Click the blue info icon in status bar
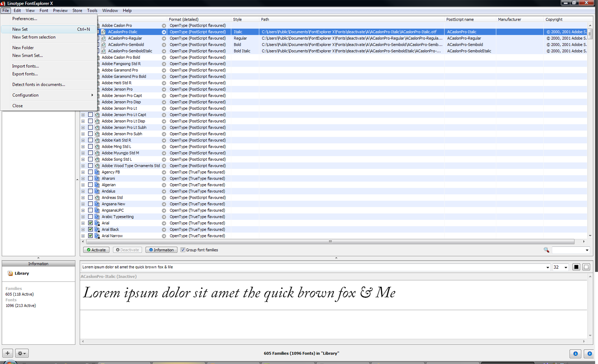 pos(575,353)
